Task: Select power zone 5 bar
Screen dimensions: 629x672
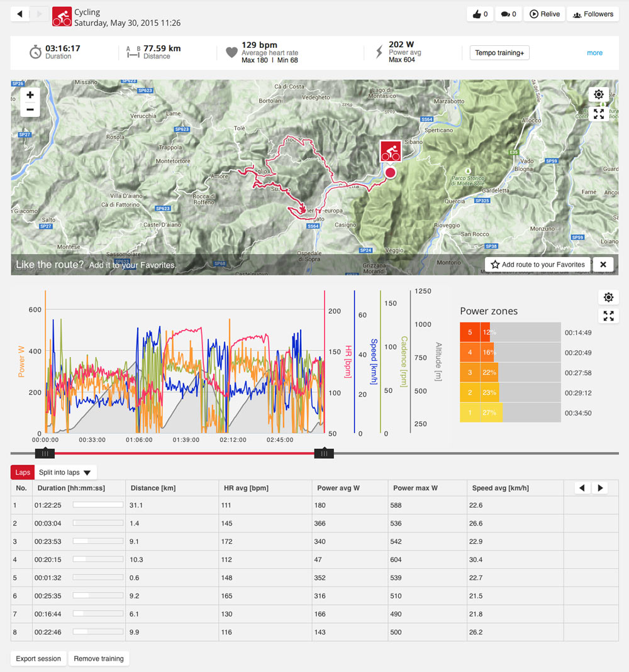Action: (510, 332)
